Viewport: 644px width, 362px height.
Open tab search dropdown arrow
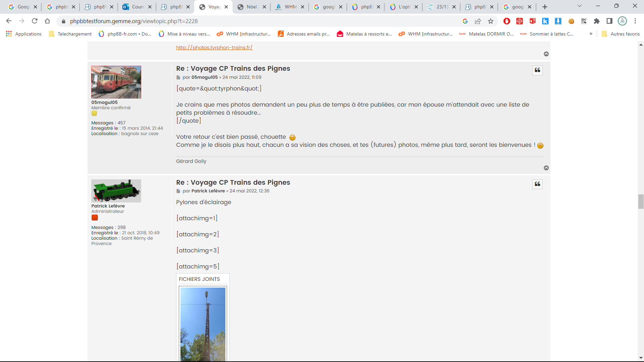pos(579,6)
